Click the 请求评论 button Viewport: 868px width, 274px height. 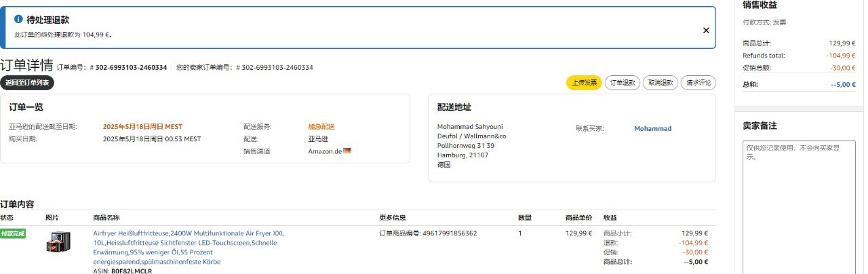[x=698, y=83]
